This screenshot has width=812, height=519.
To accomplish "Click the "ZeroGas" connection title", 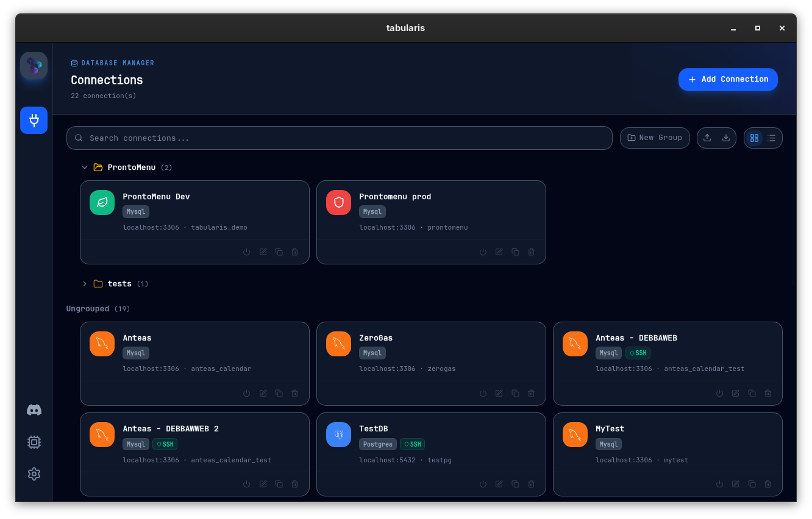I will click(x=376, y=338).
